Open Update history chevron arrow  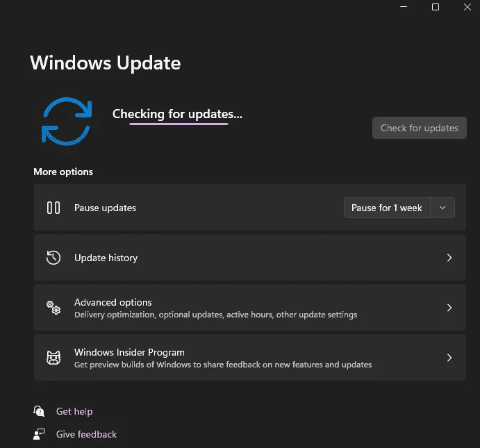[x=449, y=258]
